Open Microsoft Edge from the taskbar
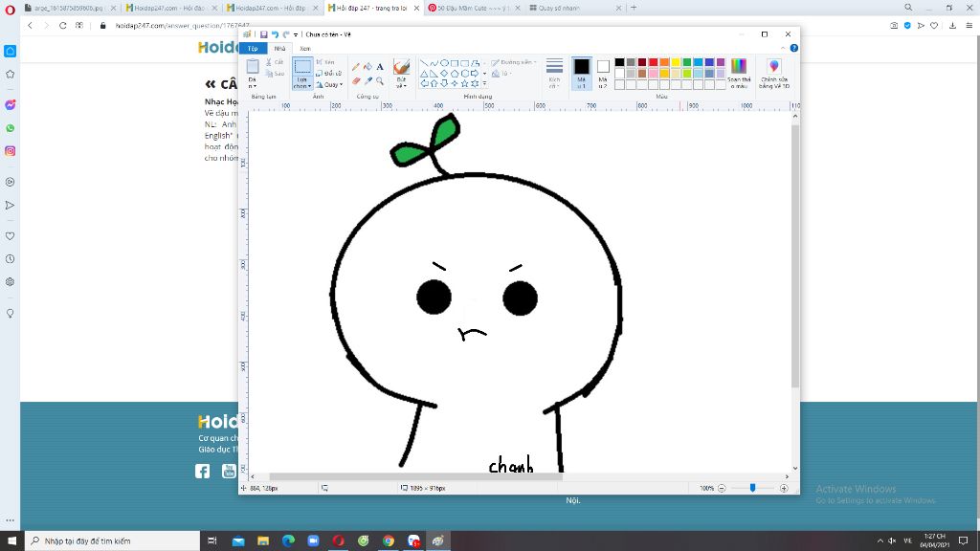Viewport: 980px width, 551px height. (288, 540)
